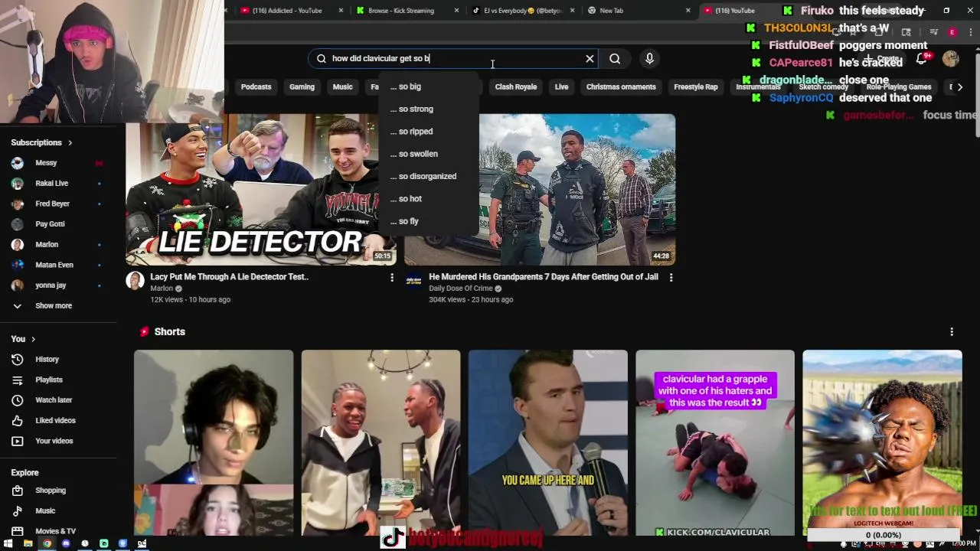The height and width of the screenshot is (551, 980).
Task: Show the next category chips
Action: click(959, 86)
